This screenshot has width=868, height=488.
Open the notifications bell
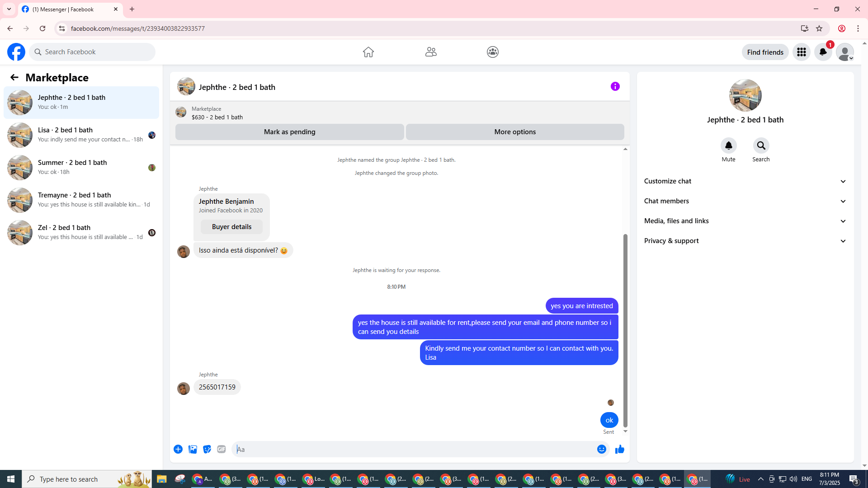click(x=823, y=52)
